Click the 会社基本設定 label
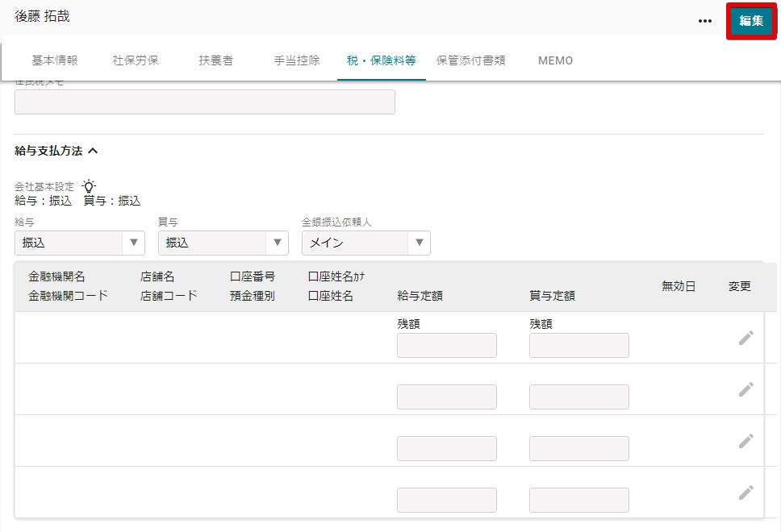Screen dimensions: 781x532 (44, 187)
